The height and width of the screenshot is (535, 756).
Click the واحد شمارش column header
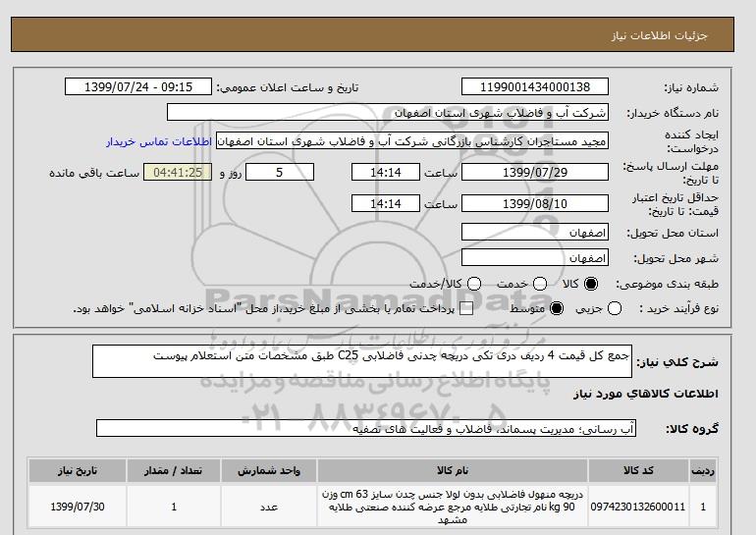pos(269,470)
